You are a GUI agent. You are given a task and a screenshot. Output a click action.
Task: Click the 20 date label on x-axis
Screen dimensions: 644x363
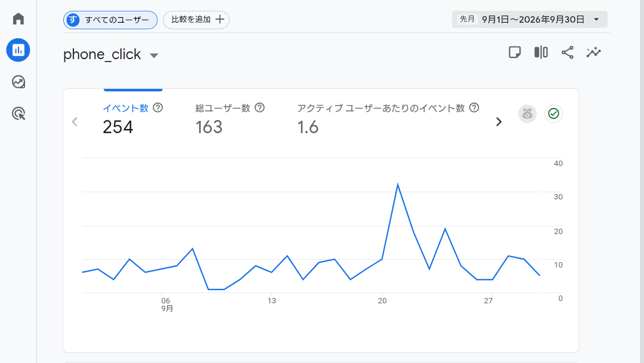382,301
